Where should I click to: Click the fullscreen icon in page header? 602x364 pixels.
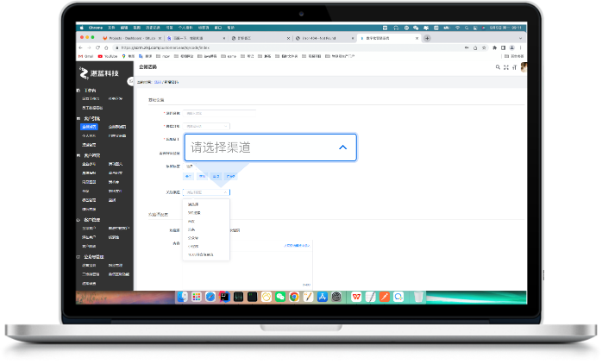507,66
